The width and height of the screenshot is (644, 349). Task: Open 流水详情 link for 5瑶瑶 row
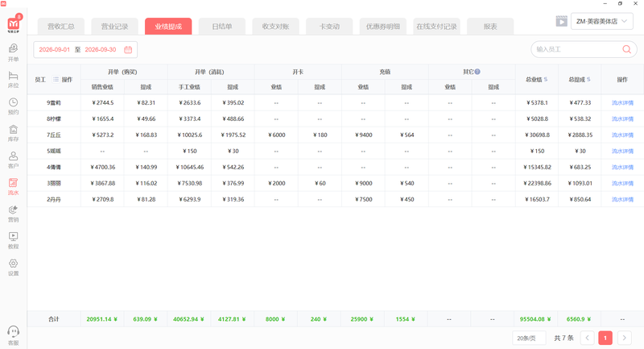[622, 151]
